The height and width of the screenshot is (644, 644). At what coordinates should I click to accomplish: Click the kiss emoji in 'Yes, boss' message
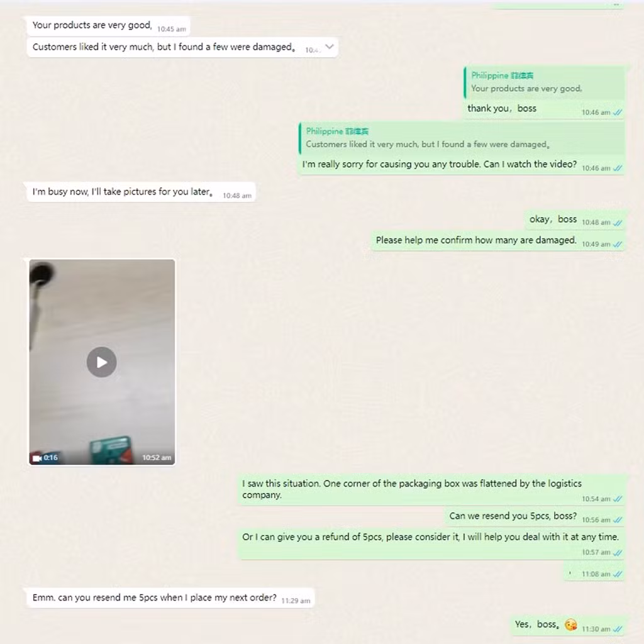point(570,625)
